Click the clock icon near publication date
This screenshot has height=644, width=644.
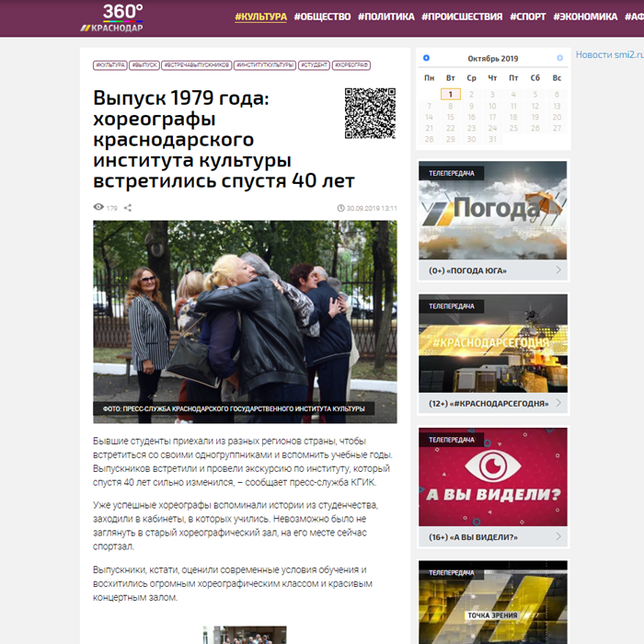341,208
